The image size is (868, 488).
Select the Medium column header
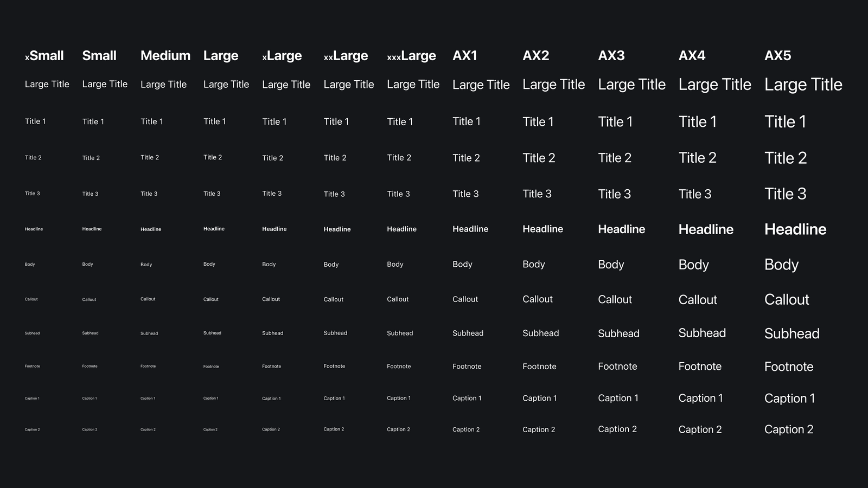coord(165,55)
